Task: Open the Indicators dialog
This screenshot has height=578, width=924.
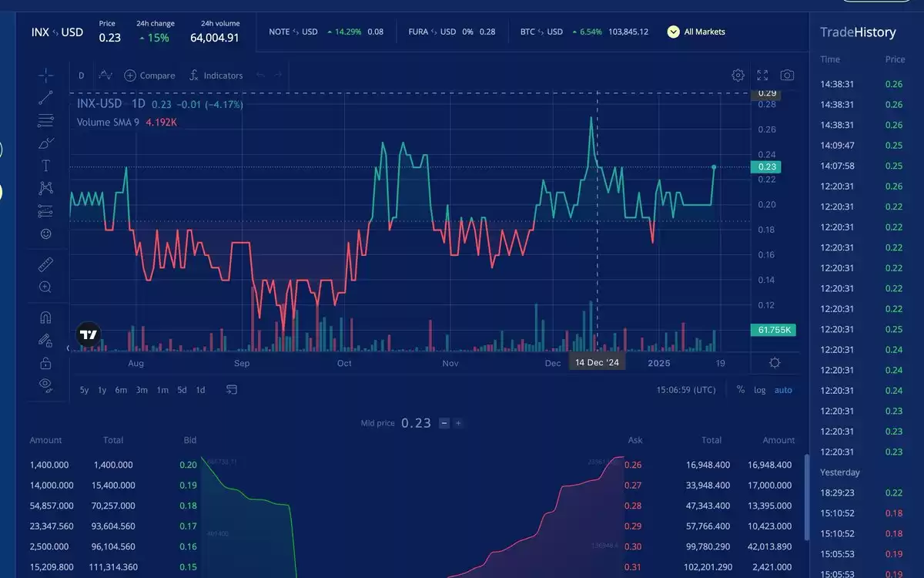Action: (x=216, y=76)
